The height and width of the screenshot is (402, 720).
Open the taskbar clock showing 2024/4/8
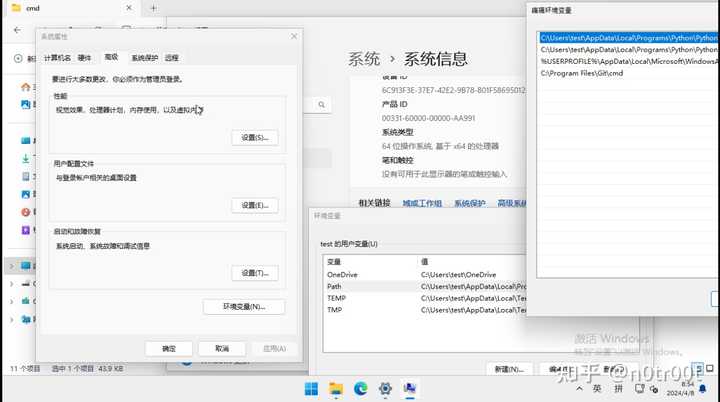pos(680,389)
